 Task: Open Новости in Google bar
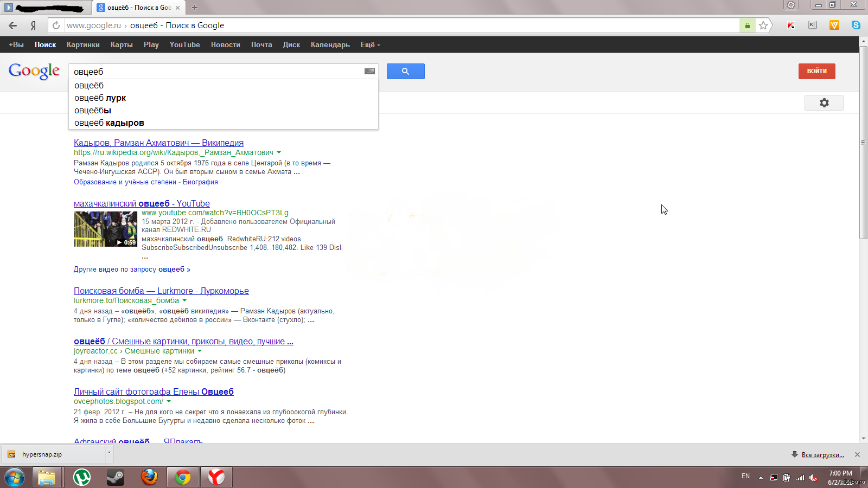point(225,45)
